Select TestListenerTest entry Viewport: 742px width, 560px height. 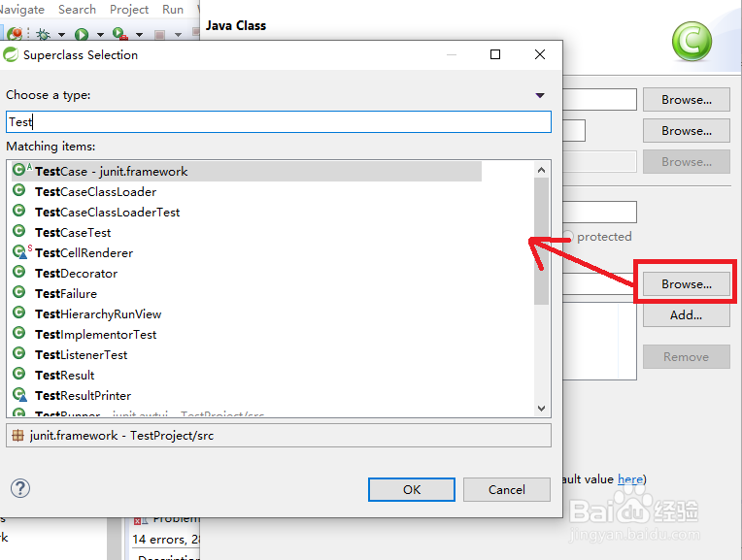(x=82, y=354)
